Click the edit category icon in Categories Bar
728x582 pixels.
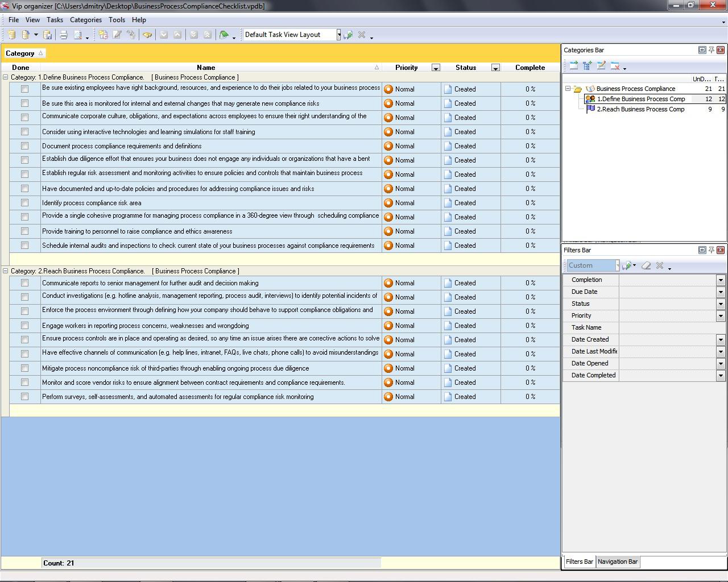(x=601, y=66)
